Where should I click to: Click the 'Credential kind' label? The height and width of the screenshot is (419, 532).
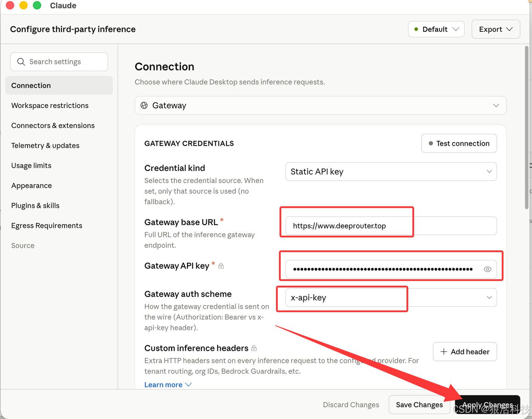click(x=175, y=168)
